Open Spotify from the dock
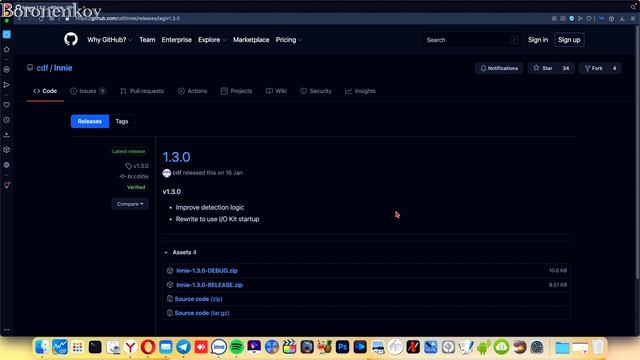This screenshot has height=360, width=640. click(x=236, y=347)
